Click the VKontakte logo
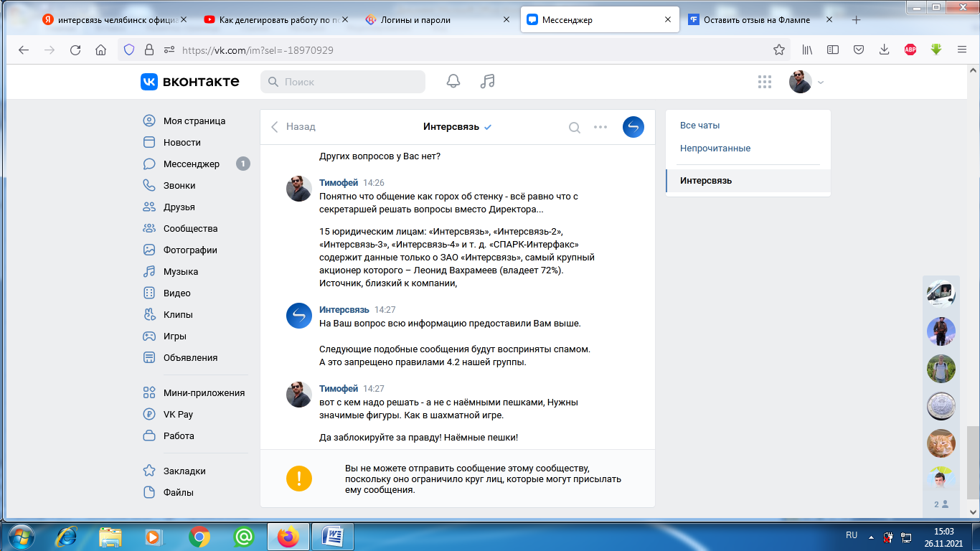Viewport: 980px width, 551px height. pos(190,82)
